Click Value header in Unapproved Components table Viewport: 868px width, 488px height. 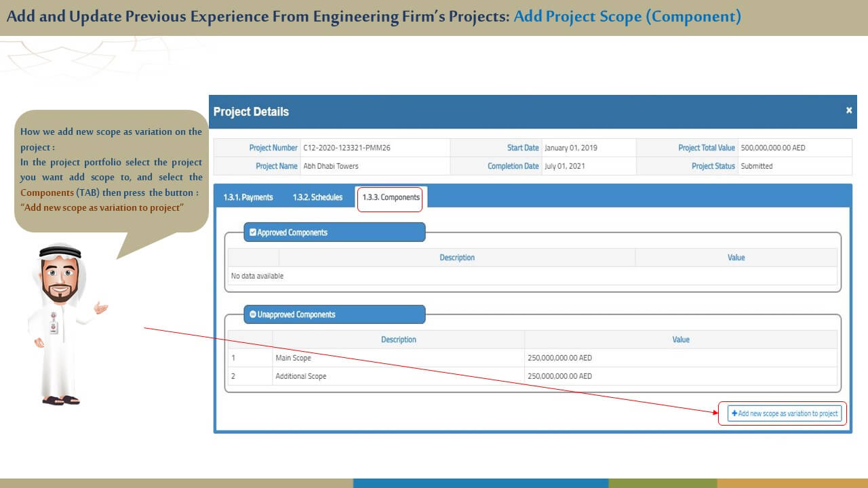click(680, 340)
